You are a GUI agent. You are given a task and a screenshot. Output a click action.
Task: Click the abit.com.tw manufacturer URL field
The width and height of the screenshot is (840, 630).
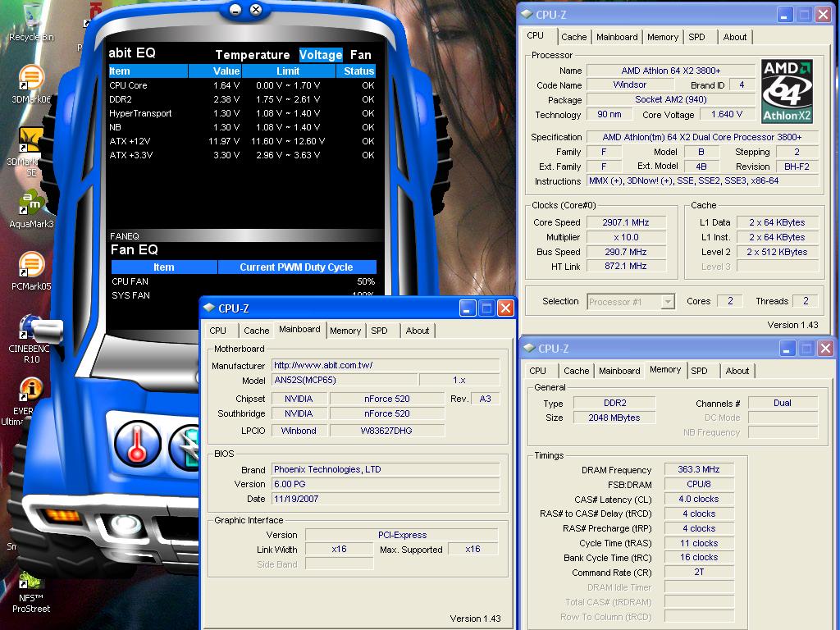pyautogui.click(x=386, y=365)
